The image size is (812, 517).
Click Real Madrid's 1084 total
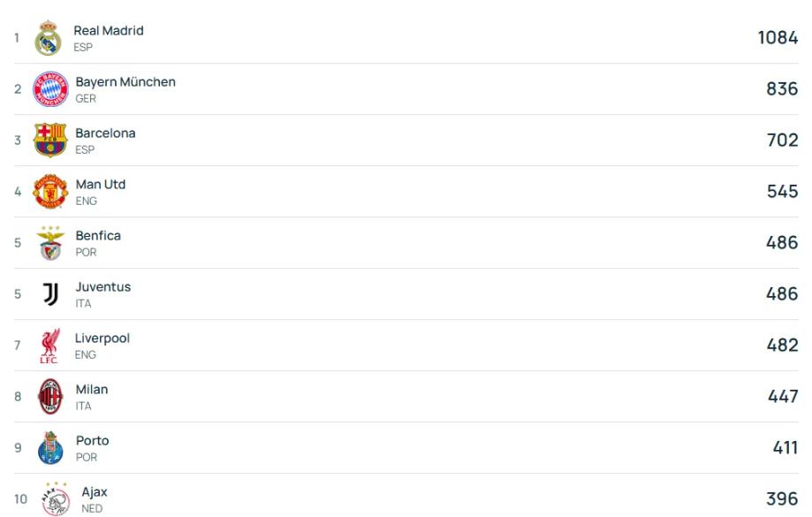click(x=778, y=38)
